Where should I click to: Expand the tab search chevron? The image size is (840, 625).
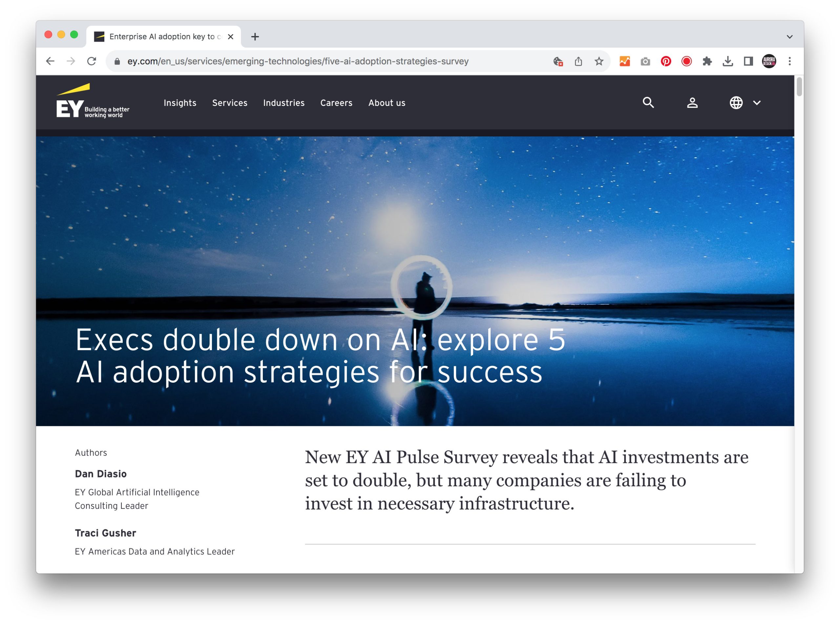pos(790,37)
